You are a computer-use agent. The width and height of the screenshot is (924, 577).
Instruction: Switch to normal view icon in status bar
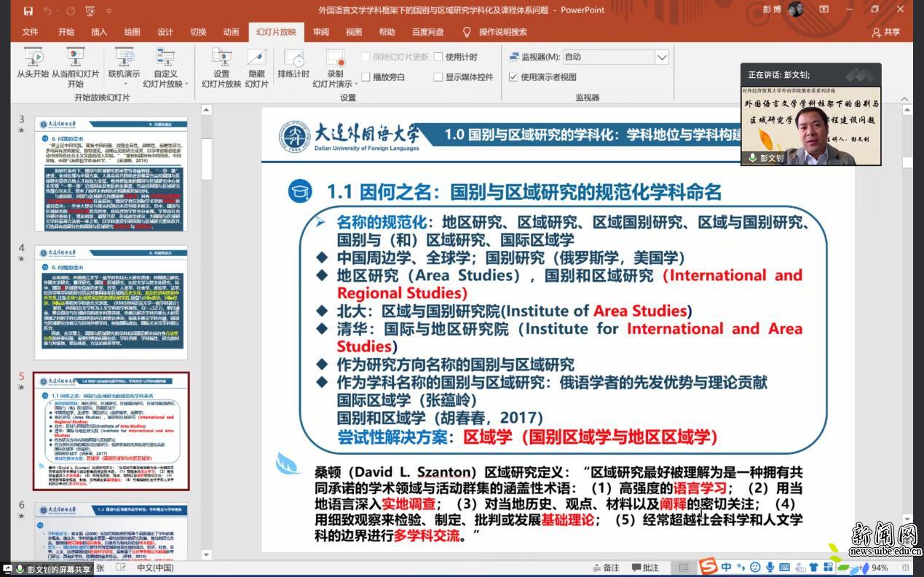[x=684, y=568]
